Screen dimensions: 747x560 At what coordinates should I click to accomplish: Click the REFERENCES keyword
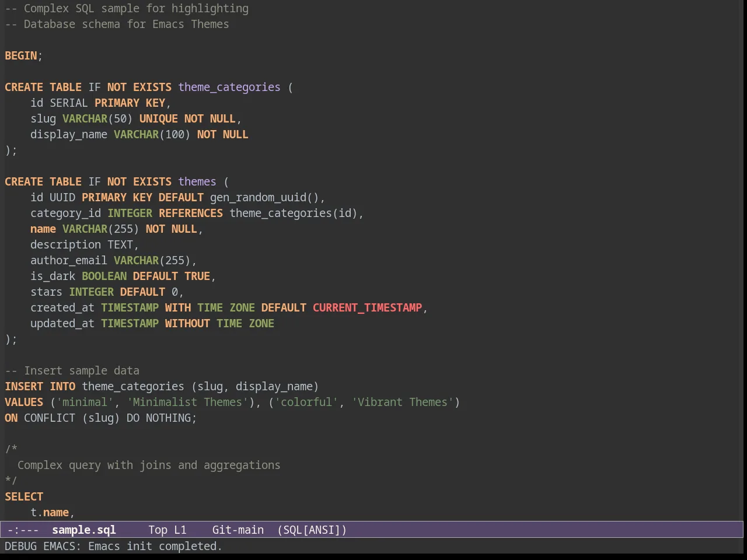(191, 213)
